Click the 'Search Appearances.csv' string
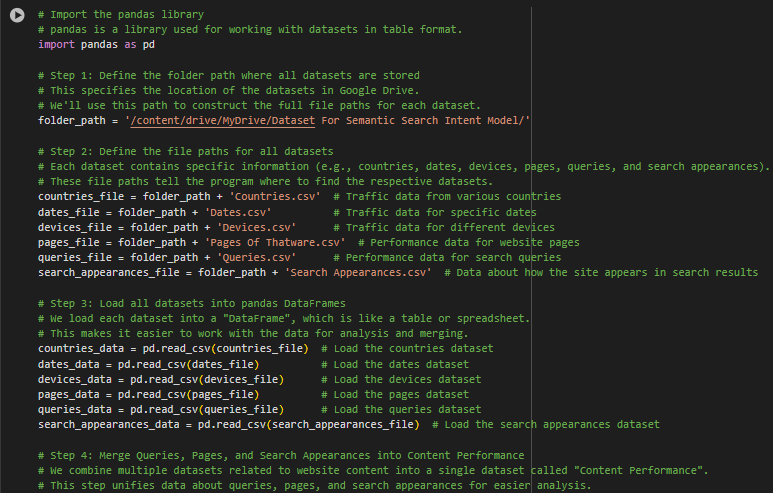773x493 pixels. 358,273
